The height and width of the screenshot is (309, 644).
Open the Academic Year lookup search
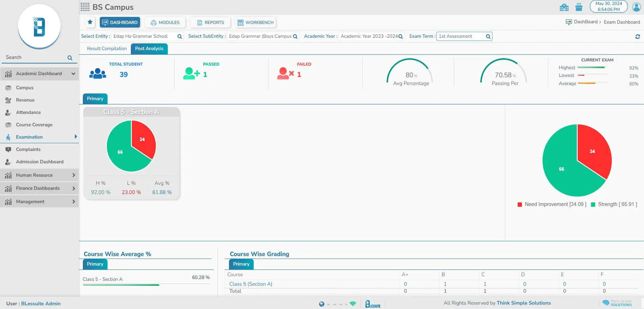tap(401, 37)
